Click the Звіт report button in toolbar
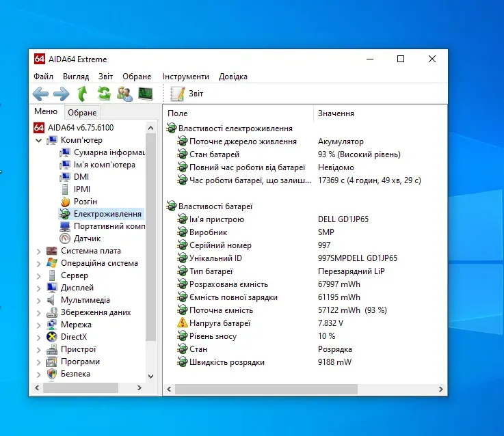 click(187, 94)
